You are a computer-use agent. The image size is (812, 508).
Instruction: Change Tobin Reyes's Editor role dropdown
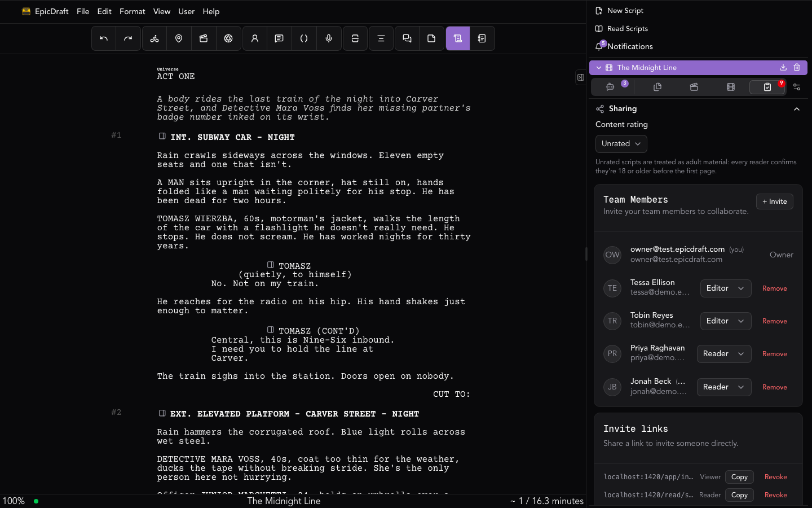coord(726,321)
